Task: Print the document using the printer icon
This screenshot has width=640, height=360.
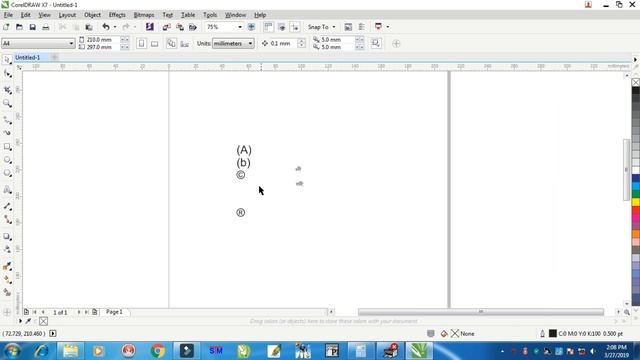Action: pyautogui.click(x=46, y=27)
